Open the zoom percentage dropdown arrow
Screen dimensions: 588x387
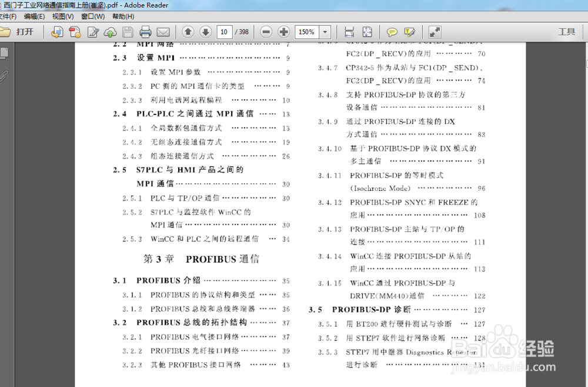tap(325, 32)
